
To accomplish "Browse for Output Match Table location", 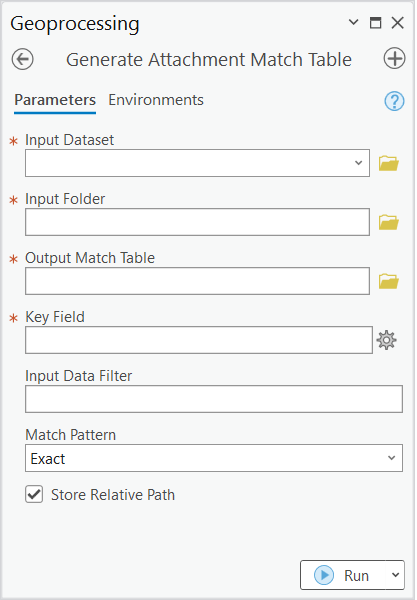I will [x=388, y=281].
